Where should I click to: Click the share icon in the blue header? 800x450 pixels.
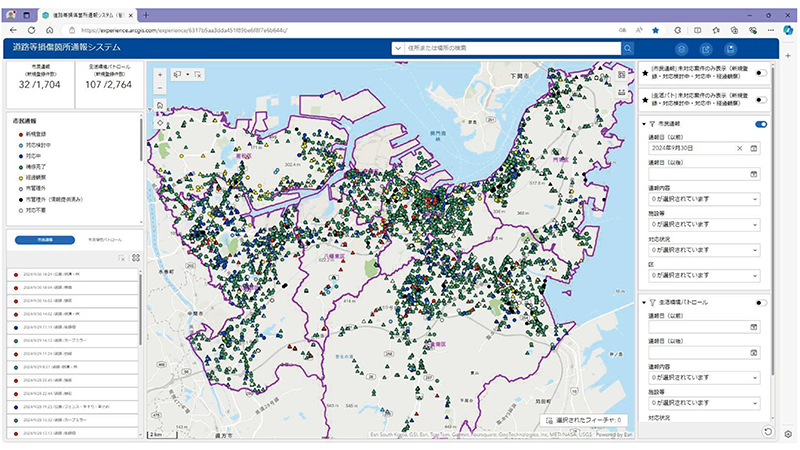click(706, 48)
